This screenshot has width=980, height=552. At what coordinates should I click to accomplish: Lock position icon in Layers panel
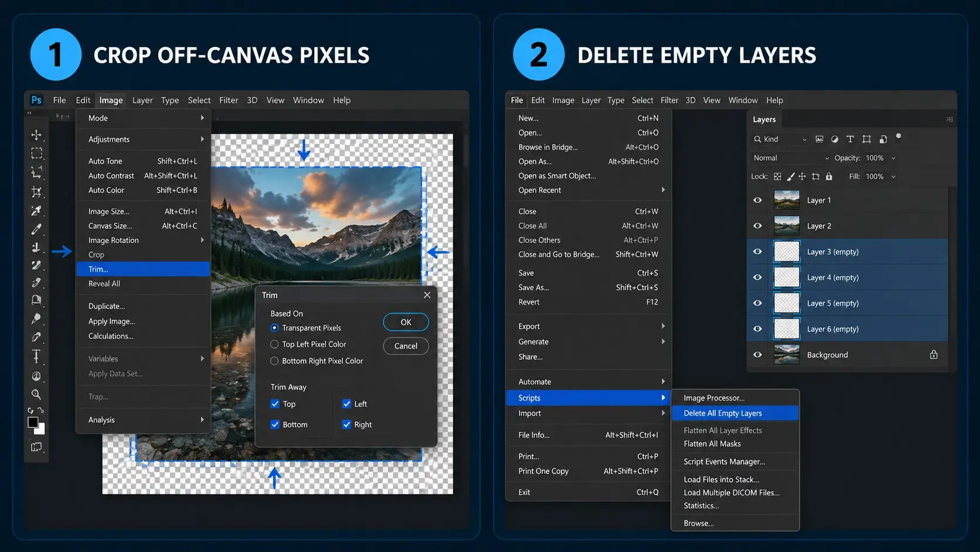click(802, 176)
